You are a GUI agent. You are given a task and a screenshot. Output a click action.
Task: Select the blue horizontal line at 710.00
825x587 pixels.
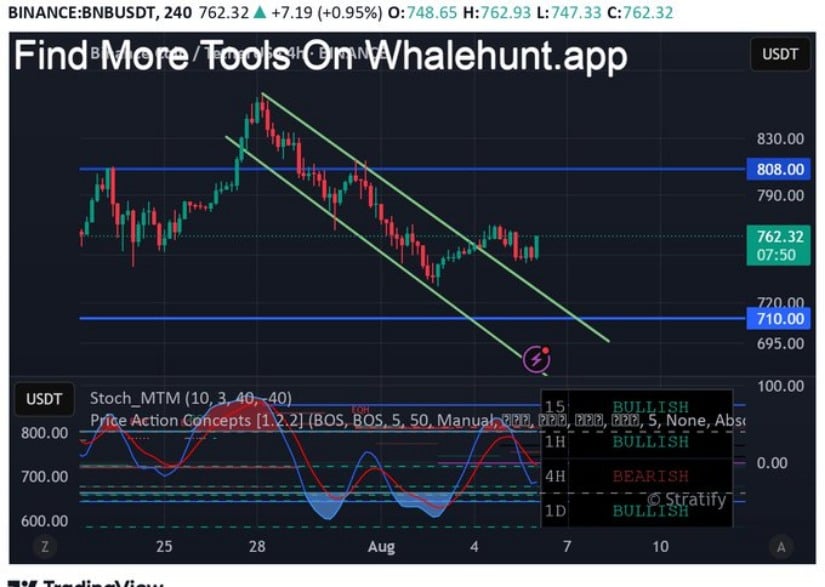tap(413, 318)
